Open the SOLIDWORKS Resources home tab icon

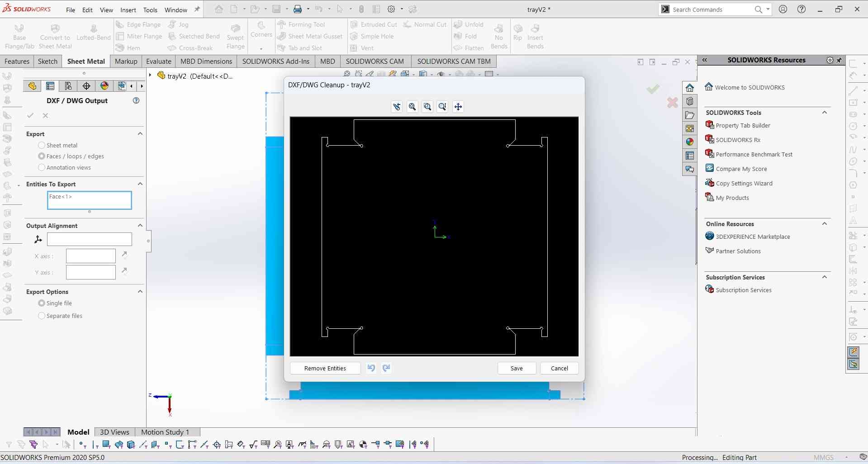click(690, 88)
